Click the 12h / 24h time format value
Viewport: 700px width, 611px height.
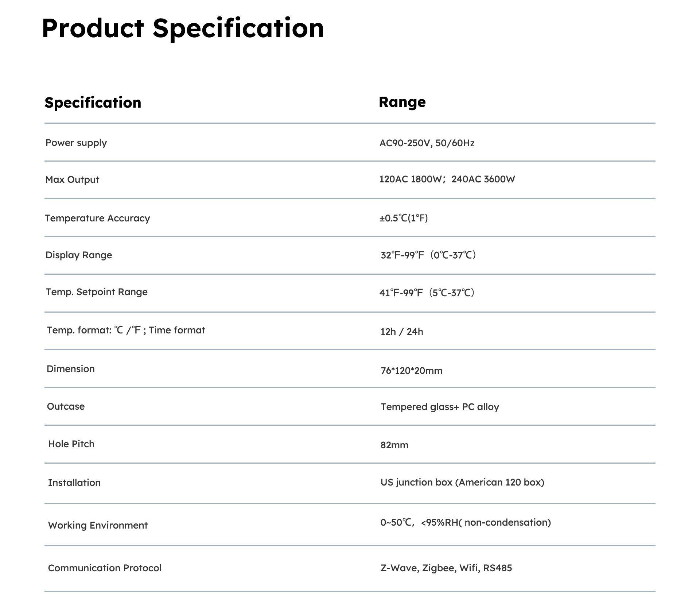[x=402, y=332]
